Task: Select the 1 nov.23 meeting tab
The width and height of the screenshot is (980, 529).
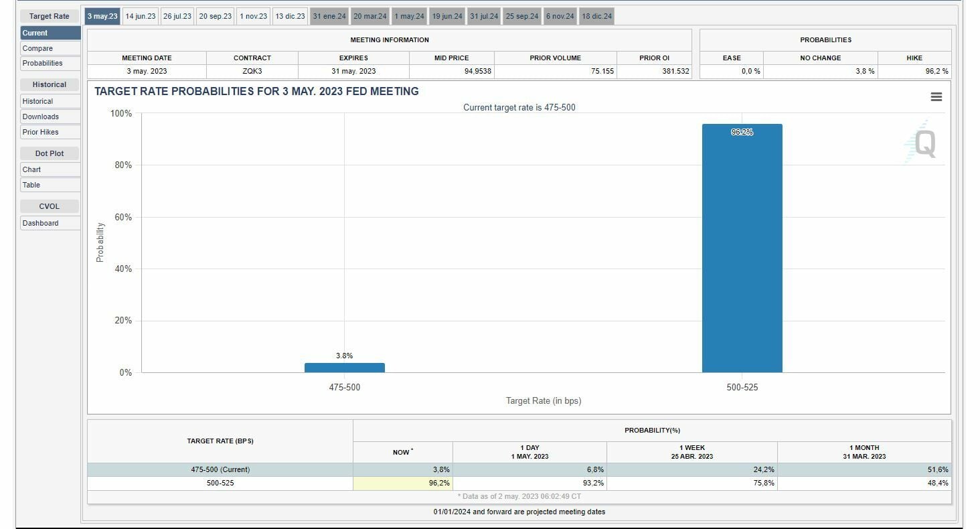Action: (x=254, y=16)
